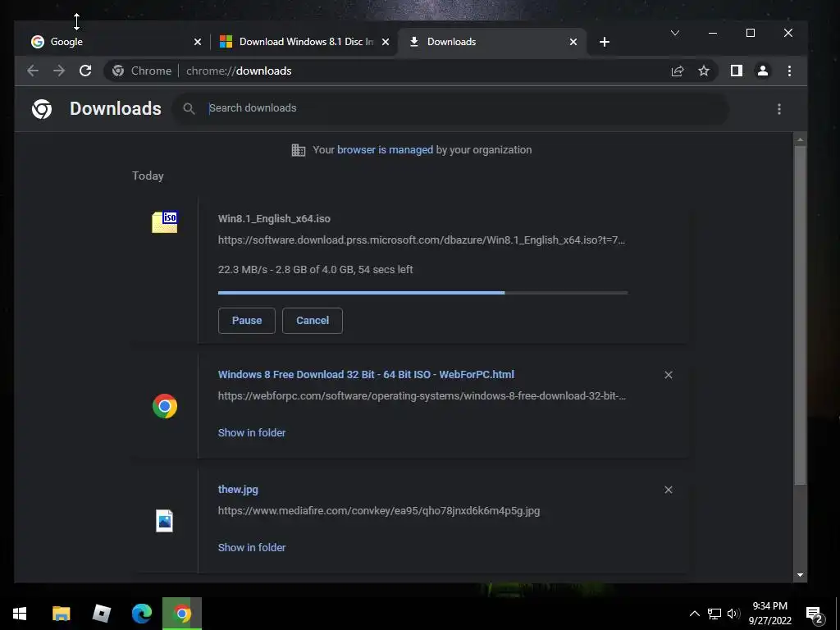Click the mediafire.com source URL
The width and height of the screenshot is (840, 630).
coord(379,510)
